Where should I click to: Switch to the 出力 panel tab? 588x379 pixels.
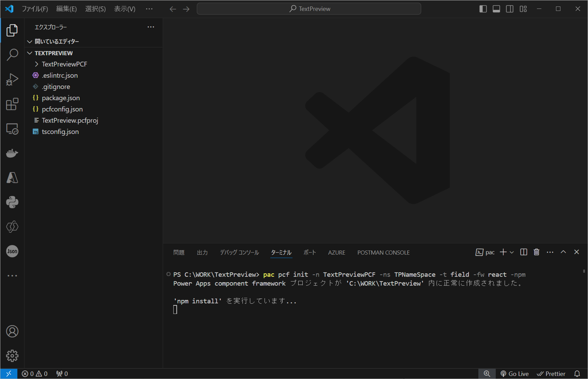[202, 252]
